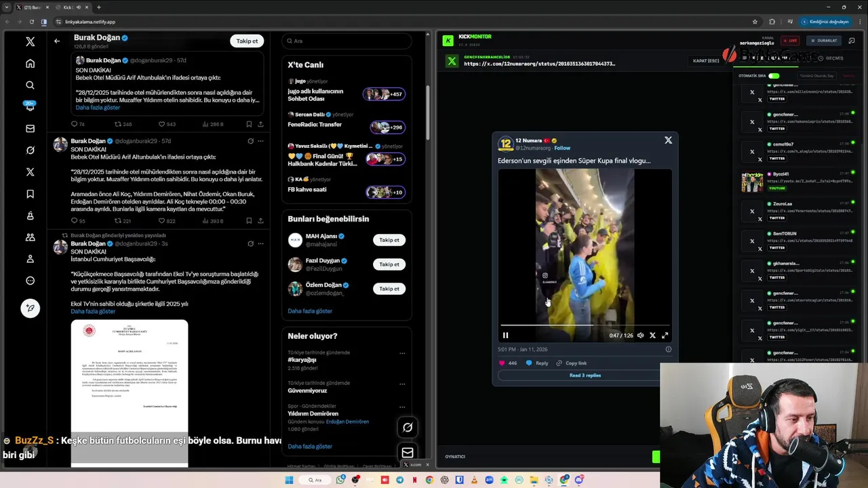868x488 pixels.
Task: Click the compose Post feather button
Action: pyautogui.click(x=30, y=308)
